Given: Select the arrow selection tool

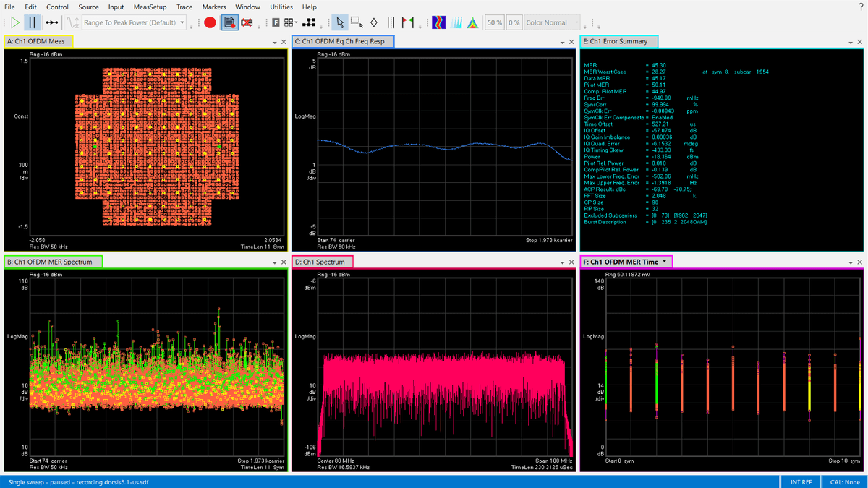Looking at the screenshot, I should click(x=339, y=22).
